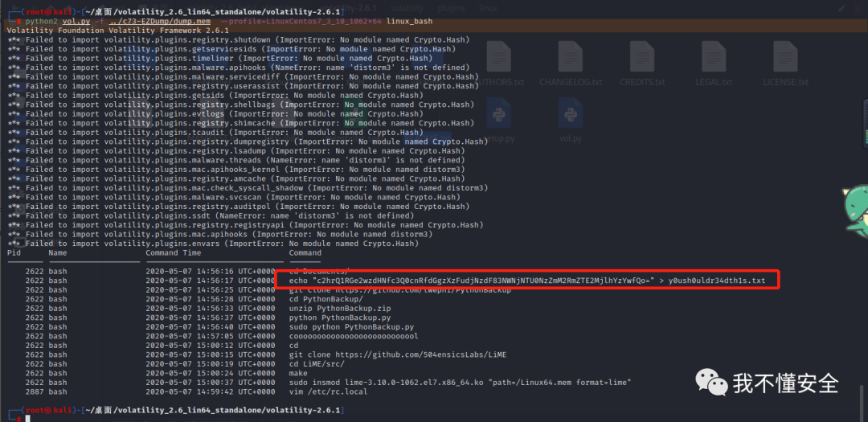This screenshot has width=868, height=422.
Task: Click the volatility.plugins.malware.threads error line
Action: click(234, 160)
